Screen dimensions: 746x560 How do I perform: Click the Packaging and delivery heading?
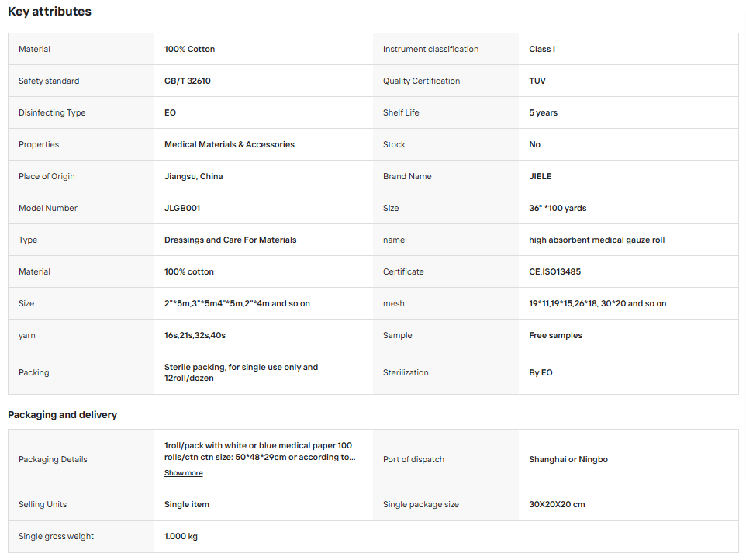click(x=62, y=414)
